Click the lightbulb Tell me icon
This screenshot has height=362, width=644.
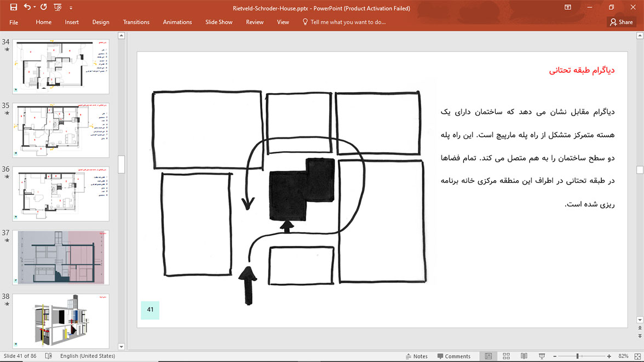[x=304, y=22]
